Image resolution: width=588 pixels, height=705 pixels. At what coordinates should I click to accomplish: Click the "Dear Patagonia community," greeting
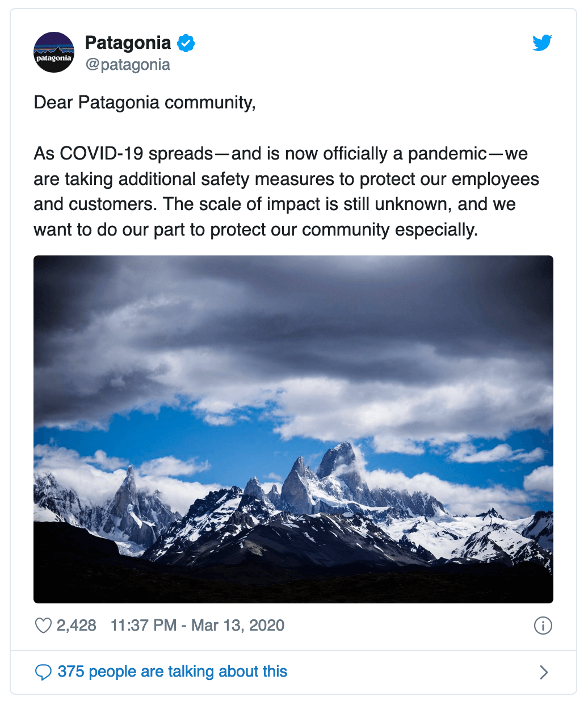(145, 103)
